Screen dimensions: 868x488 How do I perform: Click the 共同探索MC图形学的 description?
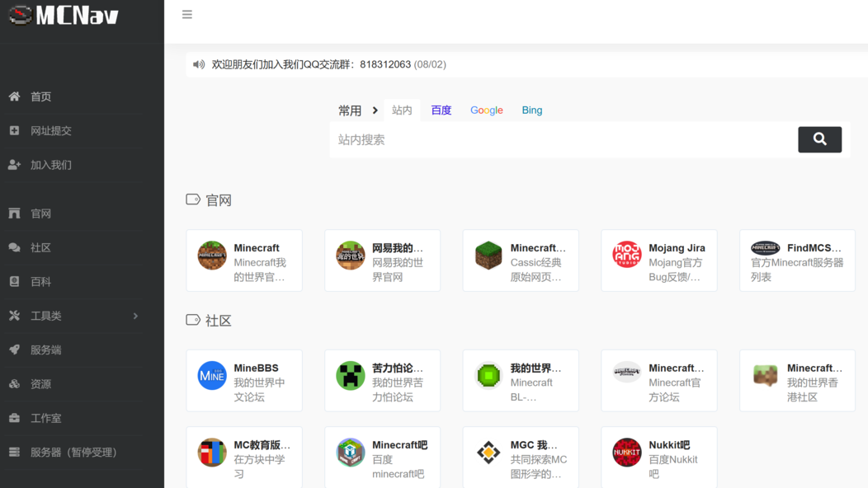[539, 467]
